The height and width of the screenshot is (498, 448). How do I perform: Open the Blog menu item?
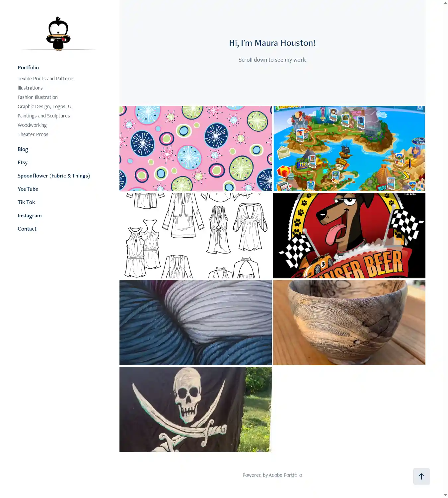tap(23, 149)
